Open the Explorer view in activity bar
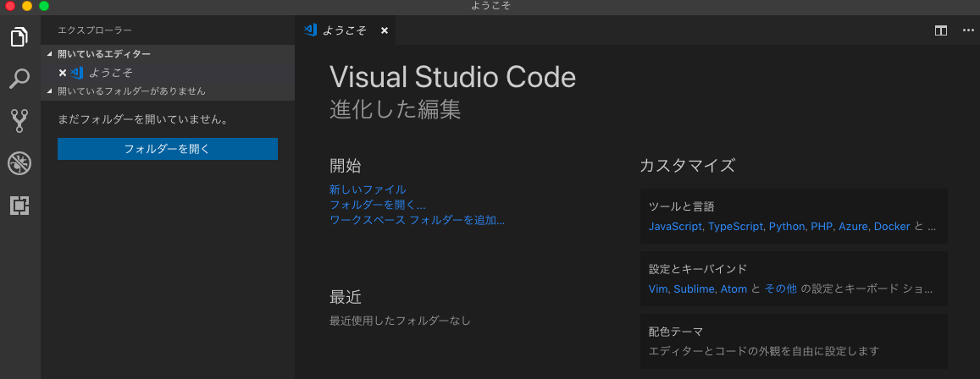Image resolution: width=980 pixels, height=379 pixels. point(20,37)
